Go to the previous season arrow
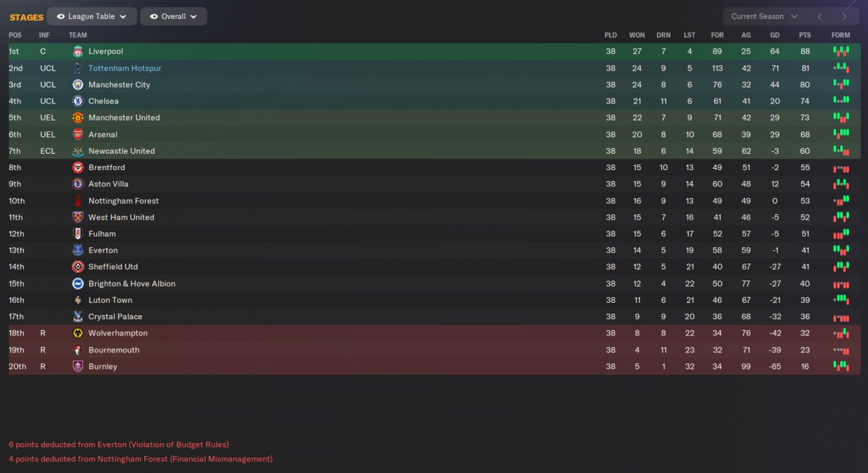Viewport: 868px width, 473px height. (820, 16)
